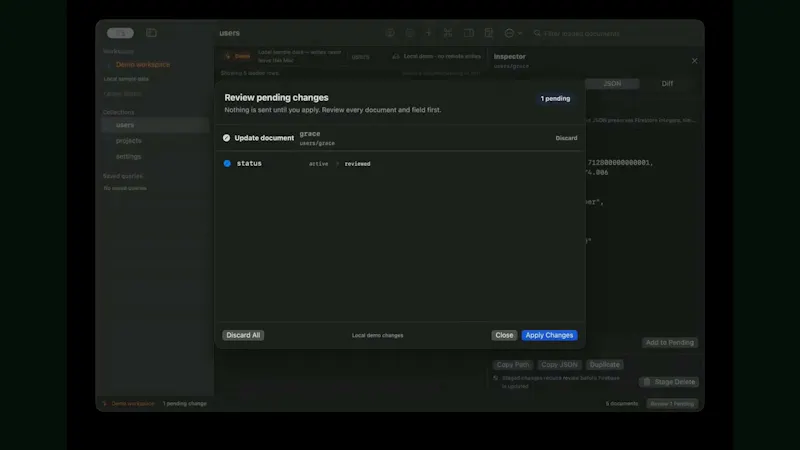Click the Filter loaded documents search field

(x=581, y=33)
